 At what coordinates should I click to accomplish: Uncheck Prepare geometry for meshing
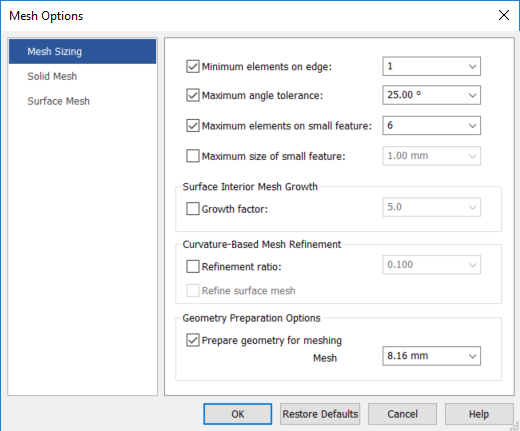click(193, 340)
